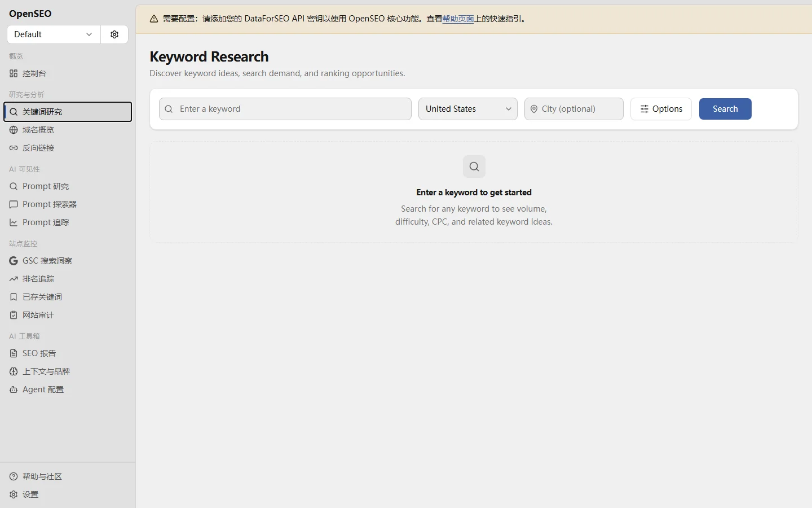Click the icon beside 上下文与品牌
Screen dimensions: 812x508
(14, 371)
